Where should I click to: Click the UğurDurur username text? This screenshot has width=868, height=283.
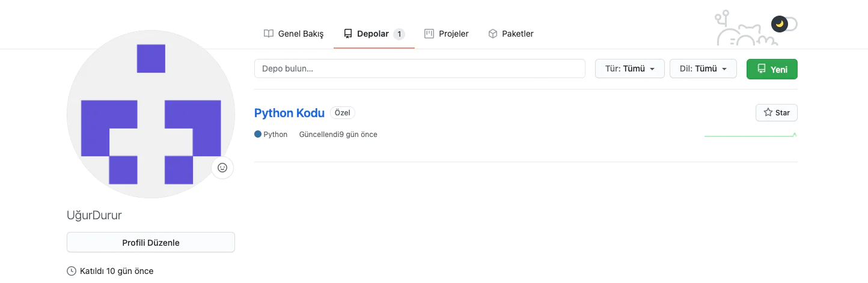pos(94,215)
